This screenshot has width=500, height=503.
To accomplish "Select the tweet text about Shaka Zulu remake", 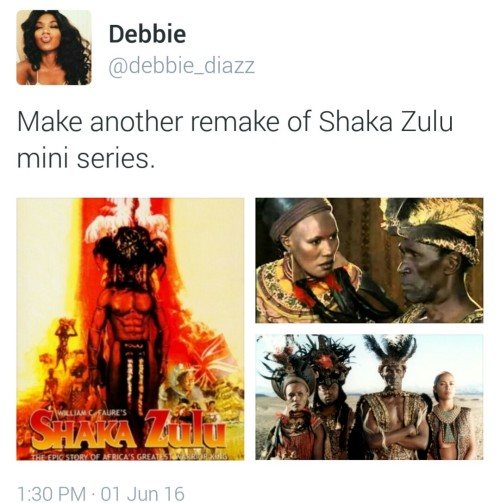I will point(235,140).
